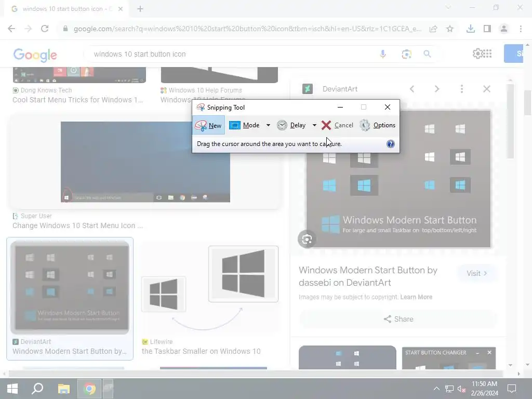This screenshot has height=399, width=532.
Task: Show hidden tray icons chevron
Action: pos(436,389)
